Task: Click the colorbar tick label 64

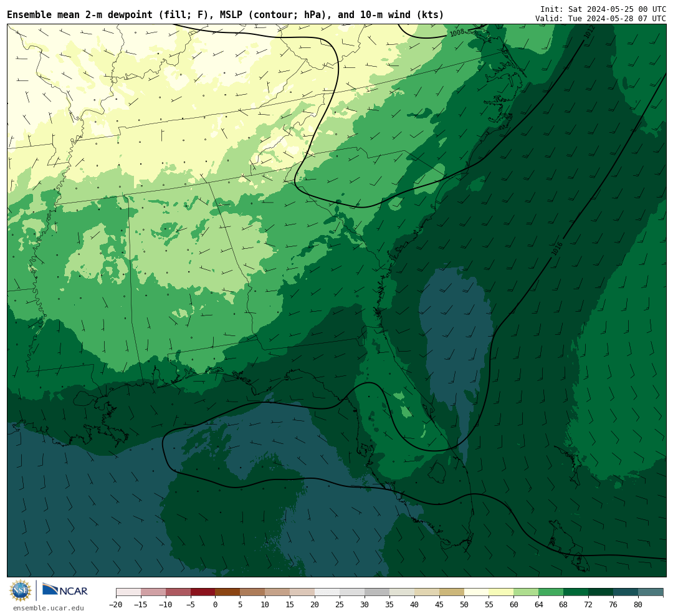Action: (539, 604)
